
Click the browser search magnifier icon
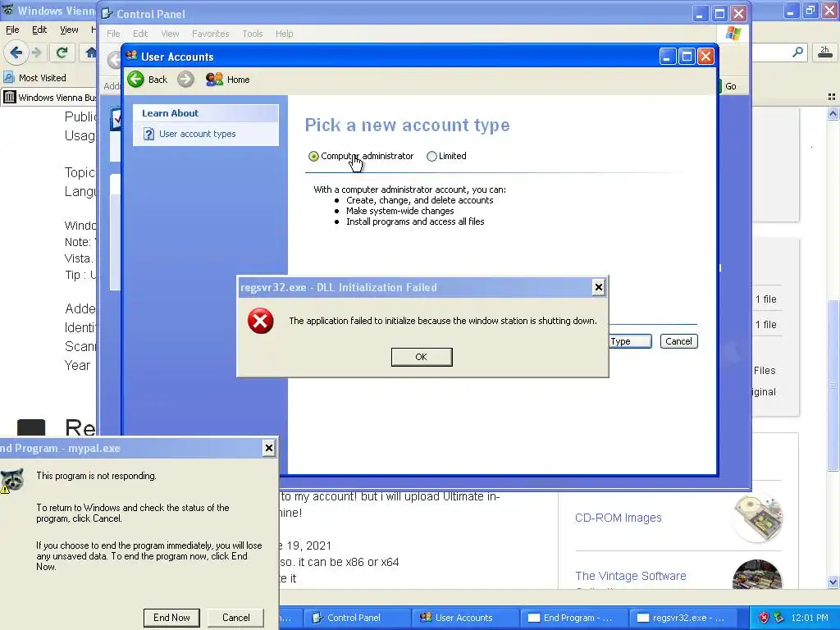(x=797, y=52)
